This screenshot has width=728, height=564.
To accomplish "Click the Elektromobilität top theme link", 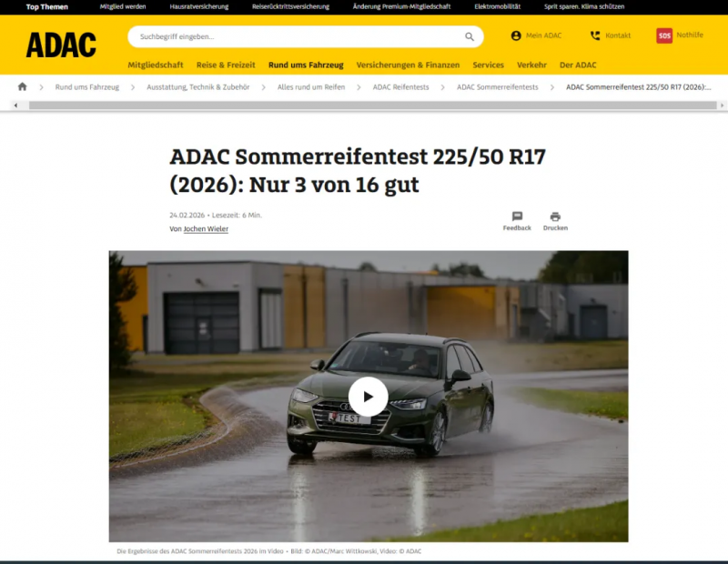I will (x=497, y=6).
